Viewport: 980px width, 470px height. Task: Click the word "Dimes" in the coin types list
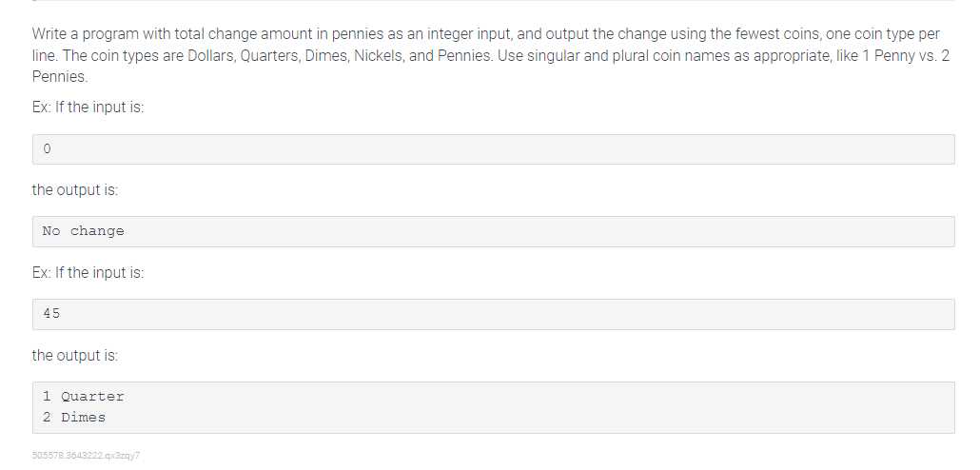tap(327, 55)
